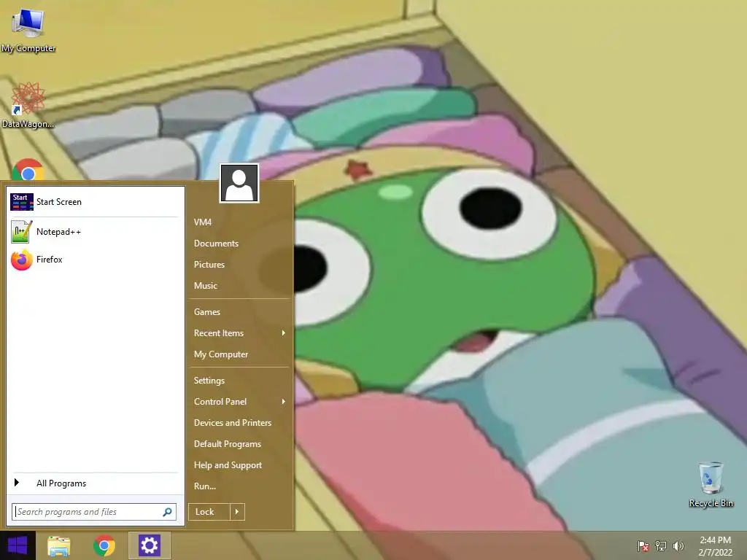Open Help and Support
The height and width of the screenshot is (560, 747).
228,465
